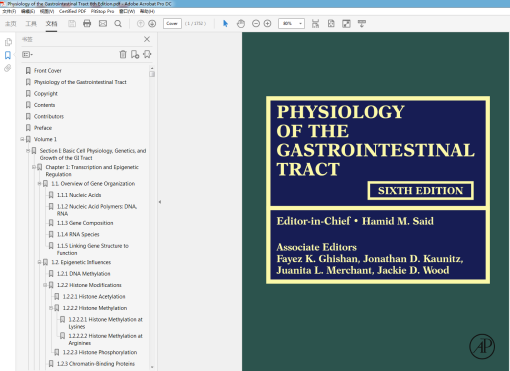Collapse the Volume 1 bookmark
Viewport: 510px width, 371px height.
22,139
